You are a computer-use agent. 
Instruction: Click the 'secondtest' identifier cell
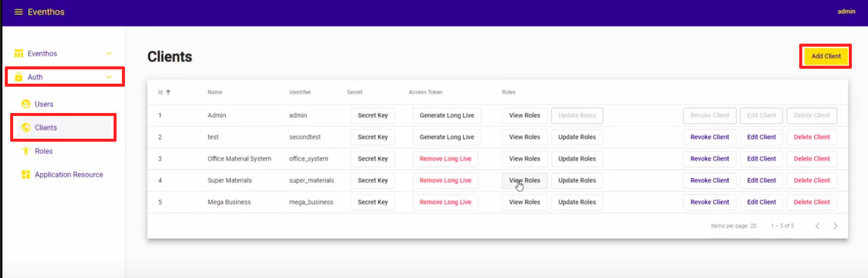pyautogui.click(x=305, y=137)
